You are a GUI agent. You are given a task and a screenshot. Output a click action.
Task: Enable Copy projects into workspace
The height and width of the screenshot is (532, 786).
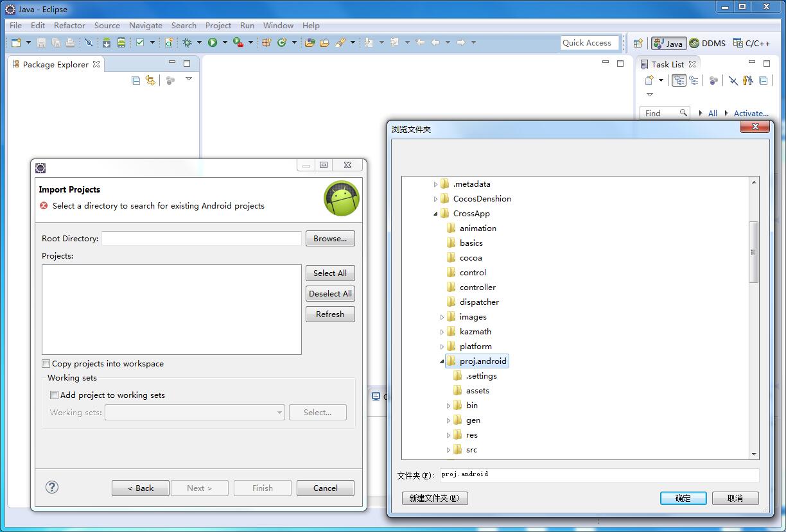pos(46,364)
